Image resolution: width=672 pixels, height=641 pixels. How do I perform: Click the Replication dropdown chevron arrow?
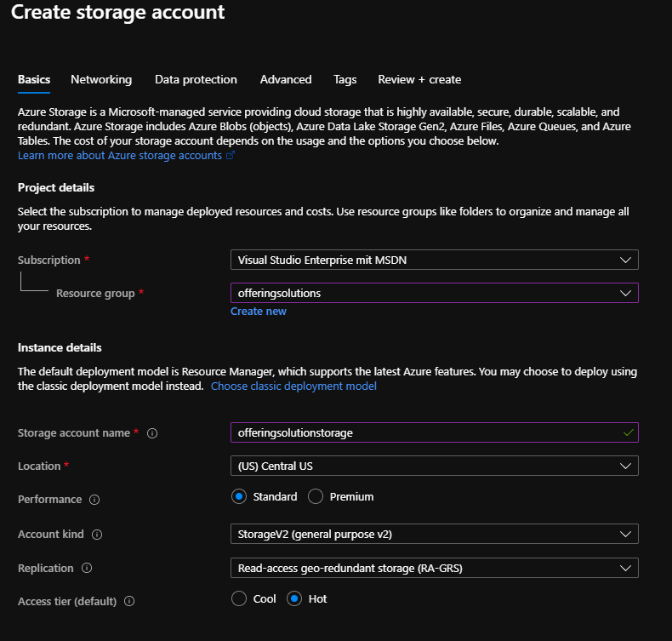pyautogui.click(x=626, y=568)
